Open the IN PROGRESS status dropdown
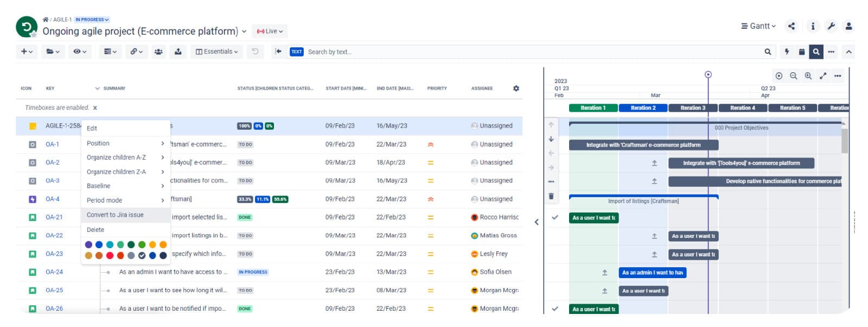 [x=92, y=20]
